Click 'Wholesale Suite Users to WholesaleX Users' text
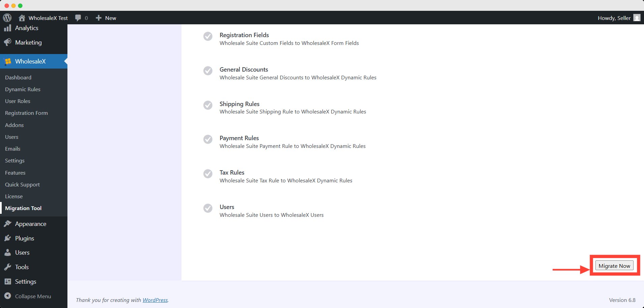644x308 pixels. tap(271, 215)
